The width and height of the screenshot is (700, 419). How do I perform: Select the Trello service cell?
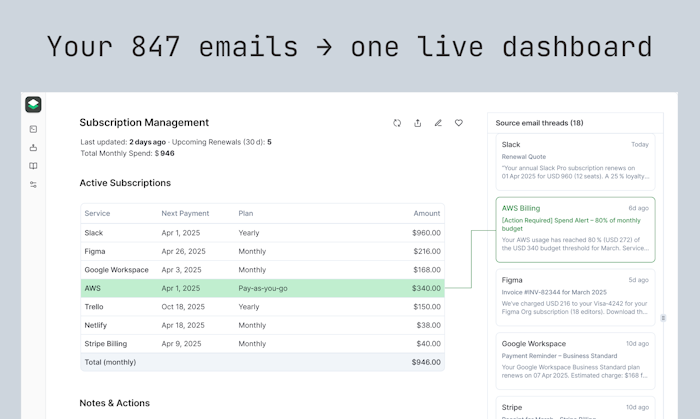click(x=94, y=307)
